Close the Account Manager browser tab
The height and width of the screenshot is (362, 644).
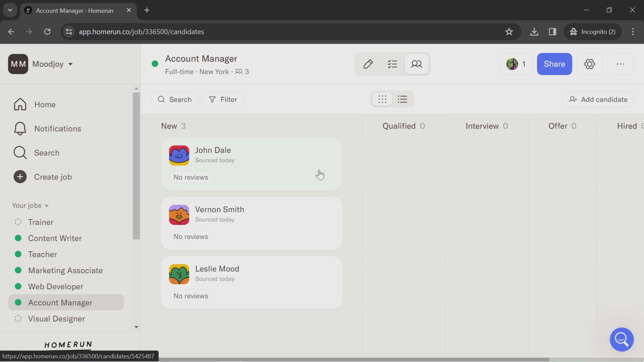[129, 10]
